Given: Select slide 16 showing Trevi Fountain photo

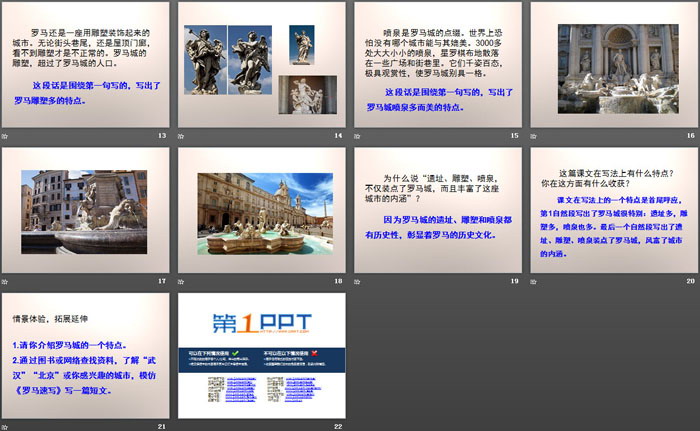Looking at the screenshot, I should [614, 65].
